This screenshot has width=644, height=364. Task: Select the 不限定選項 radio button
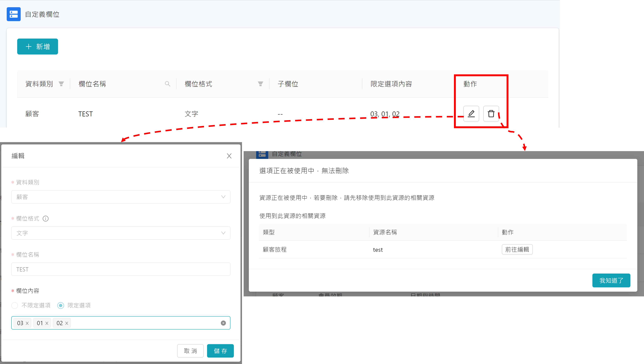[15, 305]
